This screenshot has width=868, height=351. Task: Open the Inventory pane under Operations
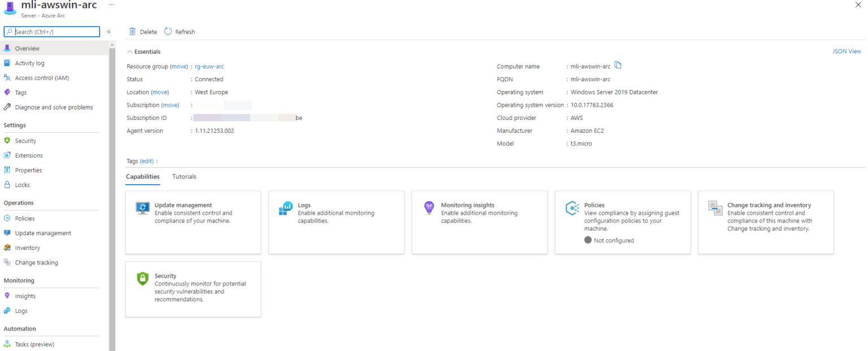[x=28, y=248]
